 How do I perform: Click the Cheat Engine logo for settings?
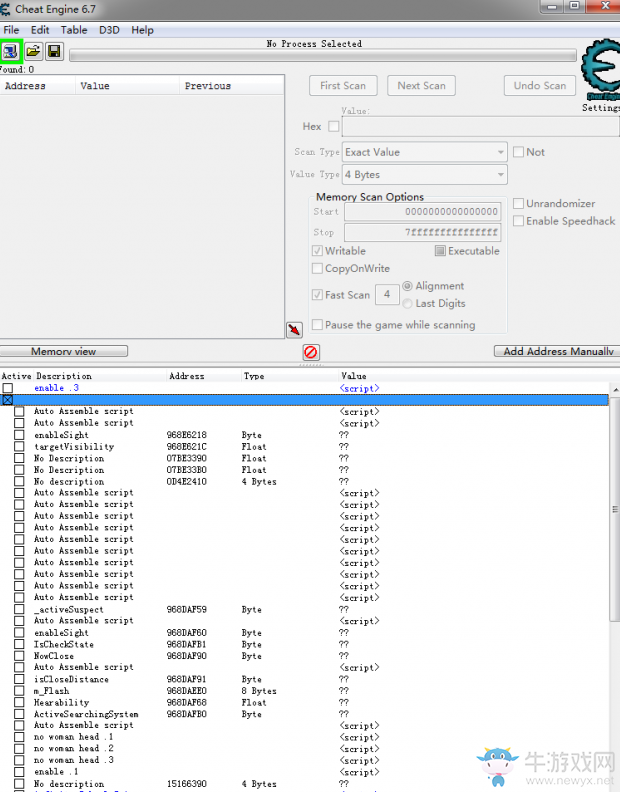point(601,68)
